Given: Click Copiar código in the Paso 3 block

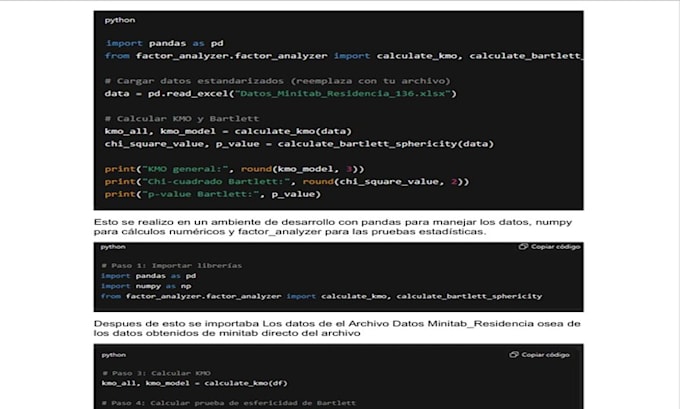Looking at the screenshot, I should pyautogui.click(x=539, y=355).
